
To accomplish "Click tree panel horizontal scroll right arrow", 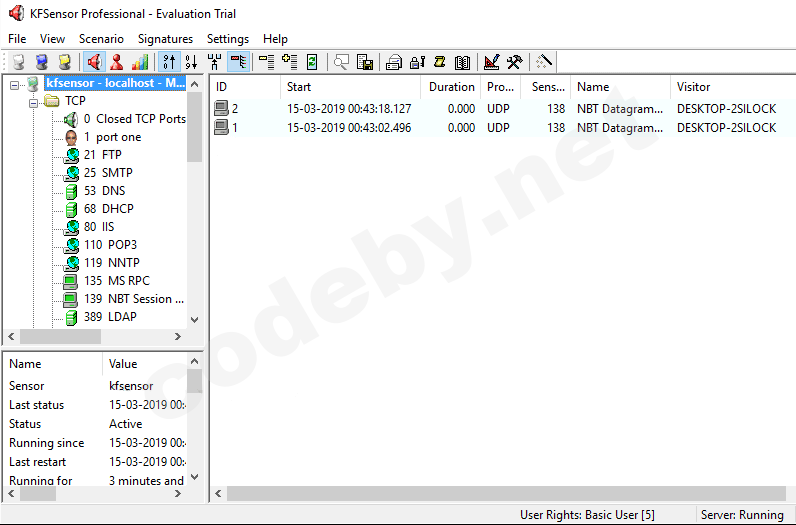I will tap(178, 336).
